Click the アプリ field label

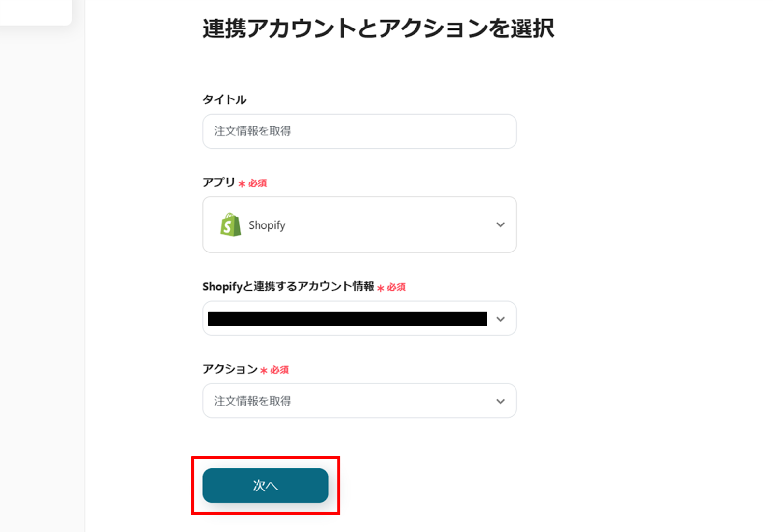[218, 182]
